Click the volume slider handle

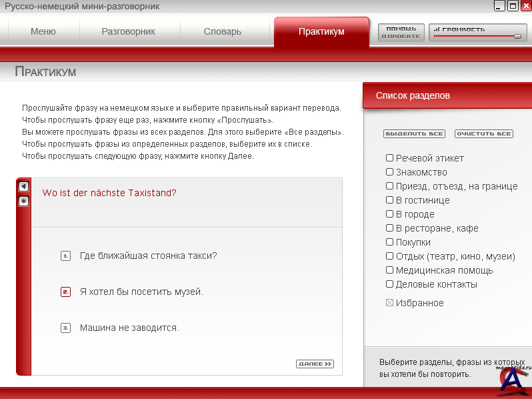pos(517,37)
